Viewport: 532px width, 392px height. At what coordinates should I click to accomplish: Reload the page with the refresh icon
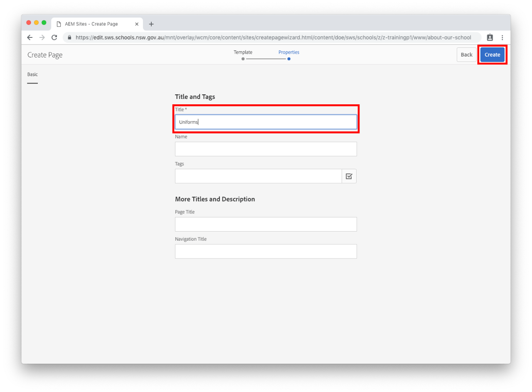click(x=54, y=37)
